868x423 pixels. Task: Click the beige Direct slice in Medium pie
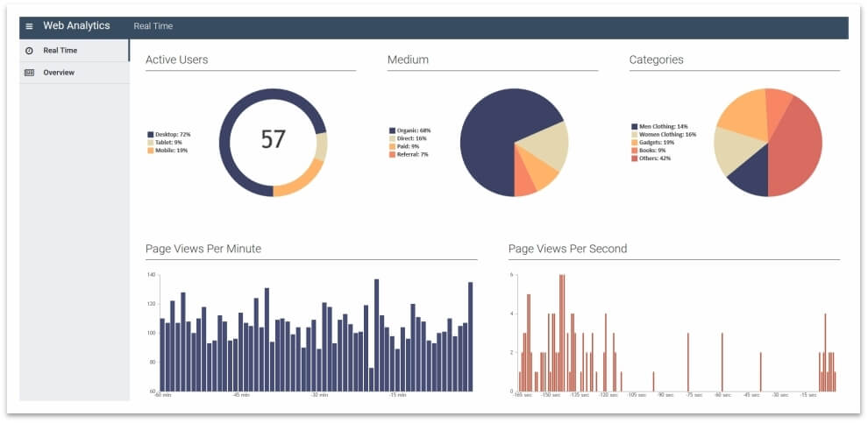click(545, 145)
